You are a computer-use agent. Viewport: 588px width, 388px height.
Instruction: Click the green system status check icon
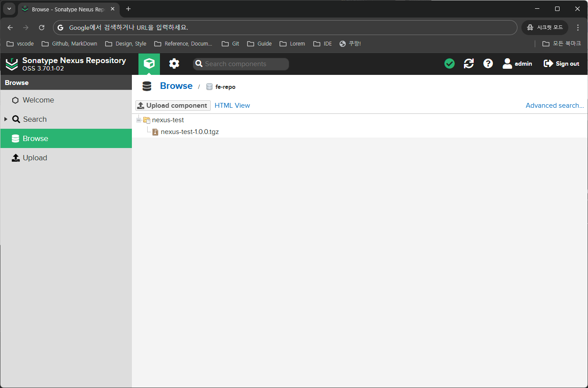click(450, 63)
